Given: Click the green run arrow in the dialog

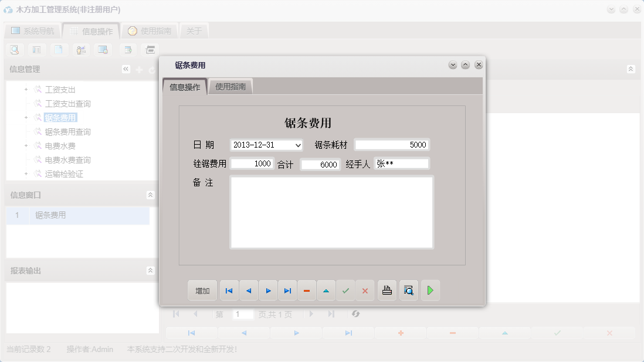Looking at the screenshot, I should [431, 290].
